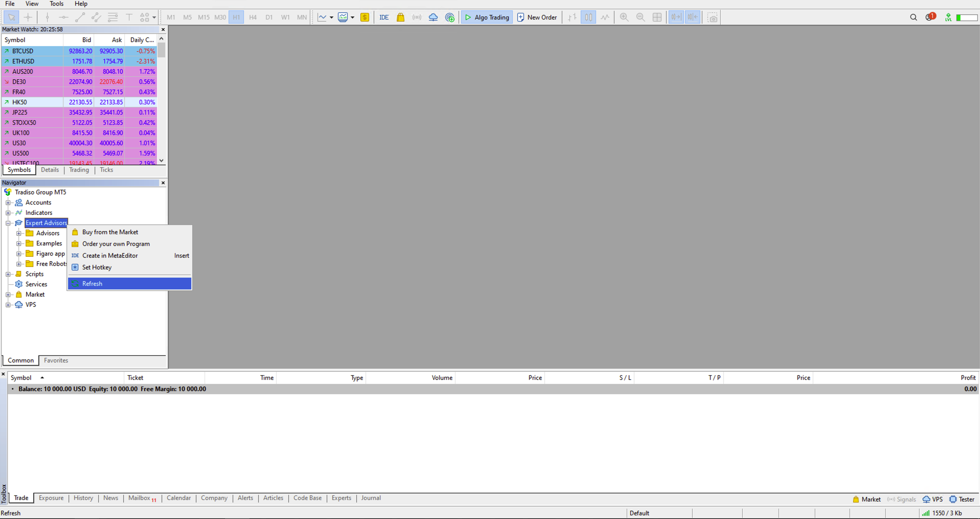Click the green globe plus toolbar icon
The height and width of the screenshot is (519, 980).
click(449, 17)
